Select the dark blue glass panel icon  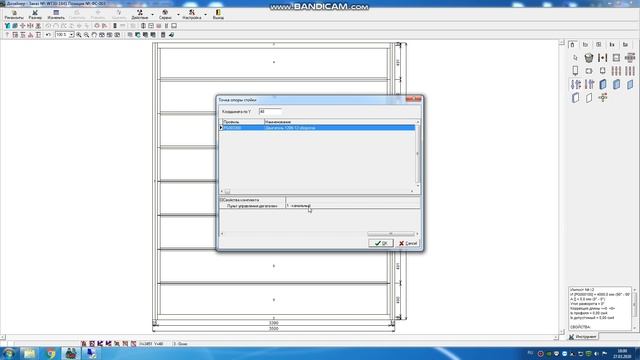pos(603,84)
